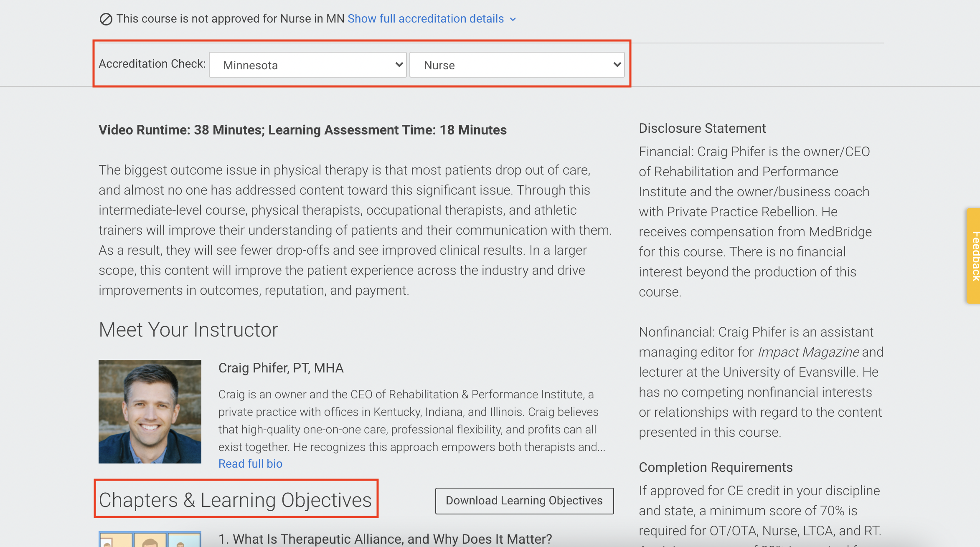Click Chapters & Learning Objectives heading
Image resolution: width=980 pixels, height=547 pixels.
[235, 500]
